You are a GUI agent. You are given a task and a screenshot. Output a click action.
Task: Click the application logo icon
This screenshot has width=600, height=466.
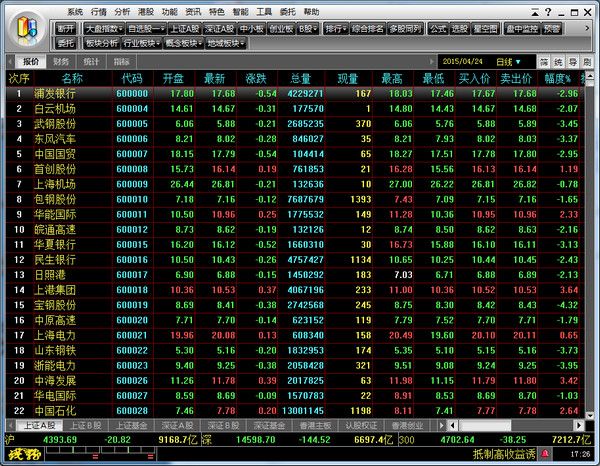[x=27, y=29]
